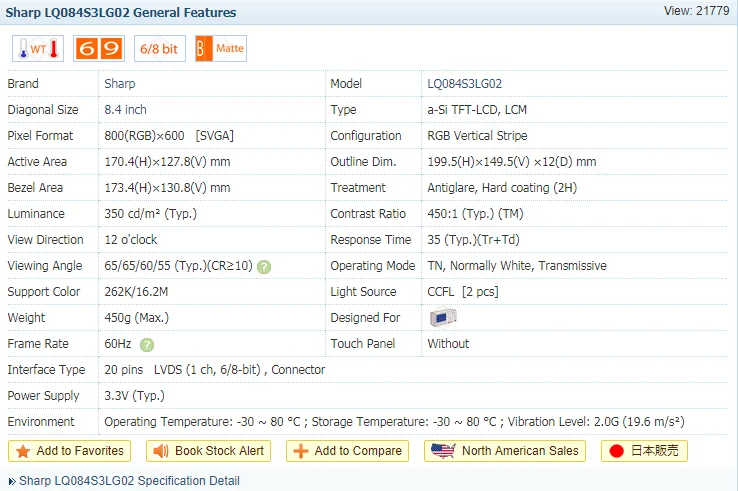This screenshot has width=738, height=491.
Task: Click the Model value LQ084S3LG02
Action: click(x=465, y=84)
